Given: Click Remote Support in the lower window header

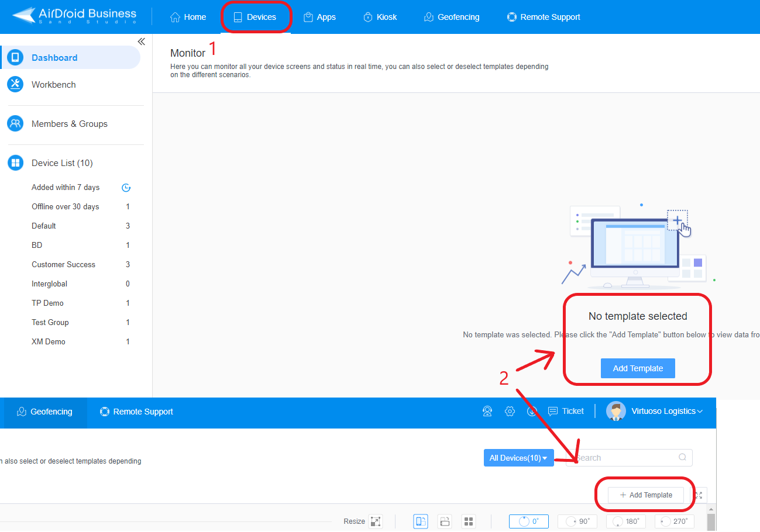Looking at the screenshot, I should [136, 412].
